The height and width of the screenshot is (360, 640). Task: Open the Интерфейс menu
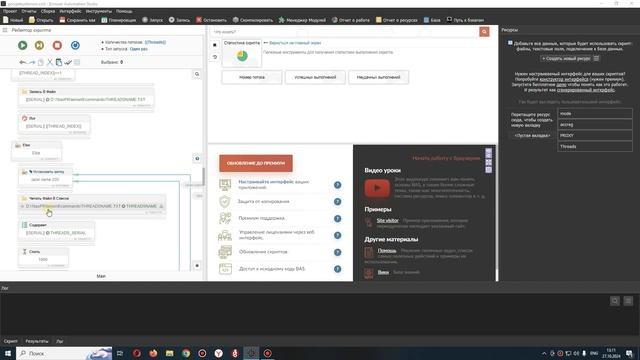(x=70, y=11)
